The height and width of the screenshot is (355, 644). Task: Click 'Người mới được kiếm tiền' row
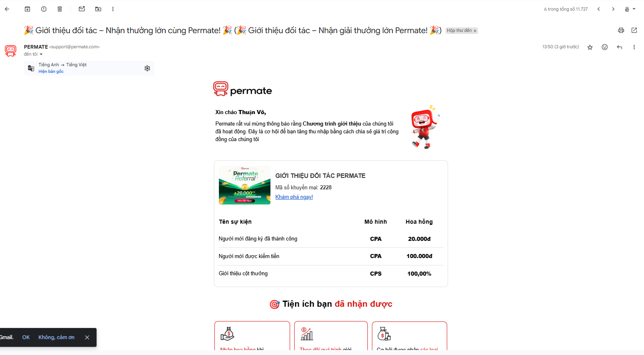coord(331,256)
